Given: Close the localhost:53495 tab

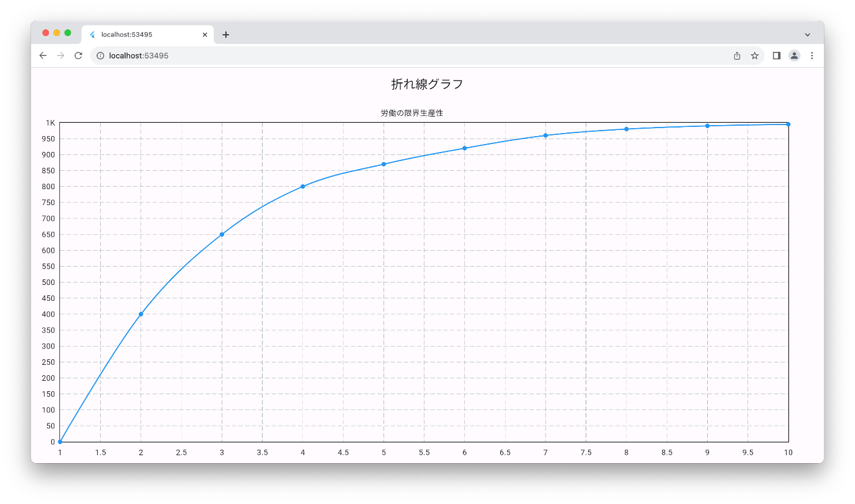Looking at the screenshot, I should (x=205, y=35).
